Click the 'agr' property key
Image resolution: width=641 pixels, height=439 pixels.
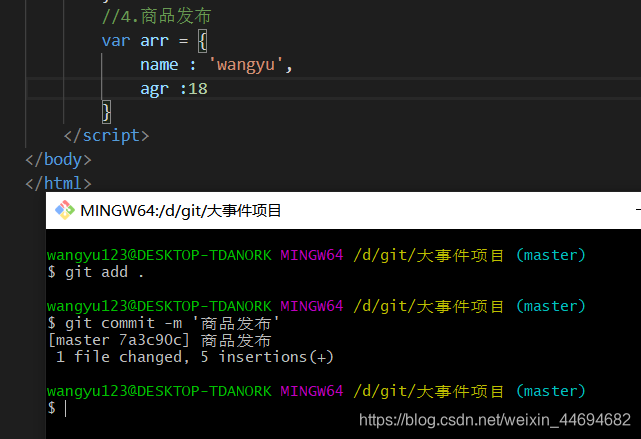click(154, 89)
